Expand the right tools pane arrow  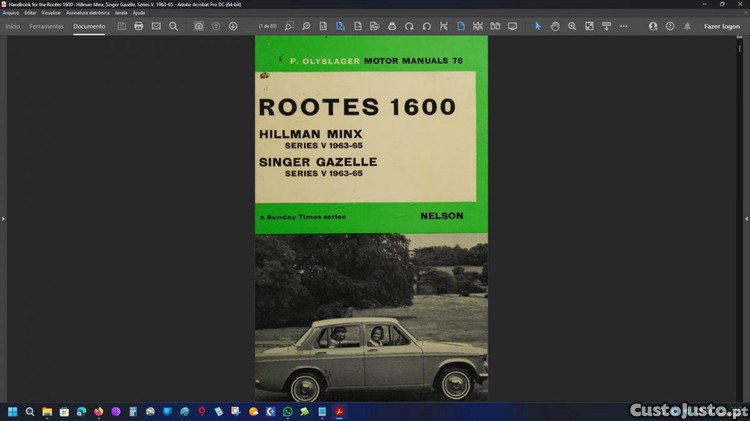click(746, 218)
